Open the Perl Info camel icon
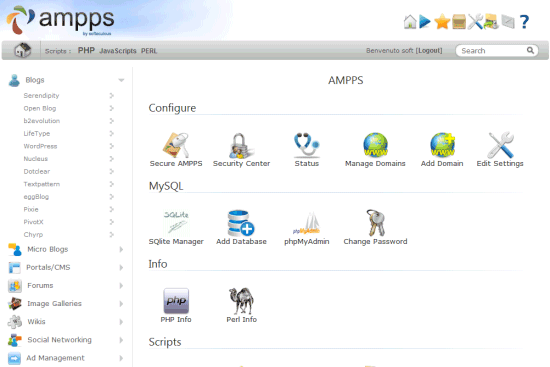This screenshot has width=550, height=367. (x=241, y=301)
